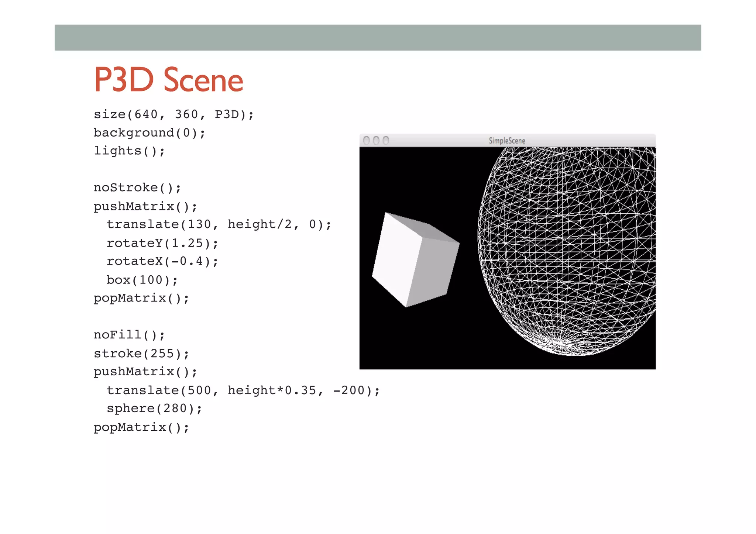Click the rotateX(-0.4); code line
The height and width of the screenshot is (534, 756).
click(162, 261)
